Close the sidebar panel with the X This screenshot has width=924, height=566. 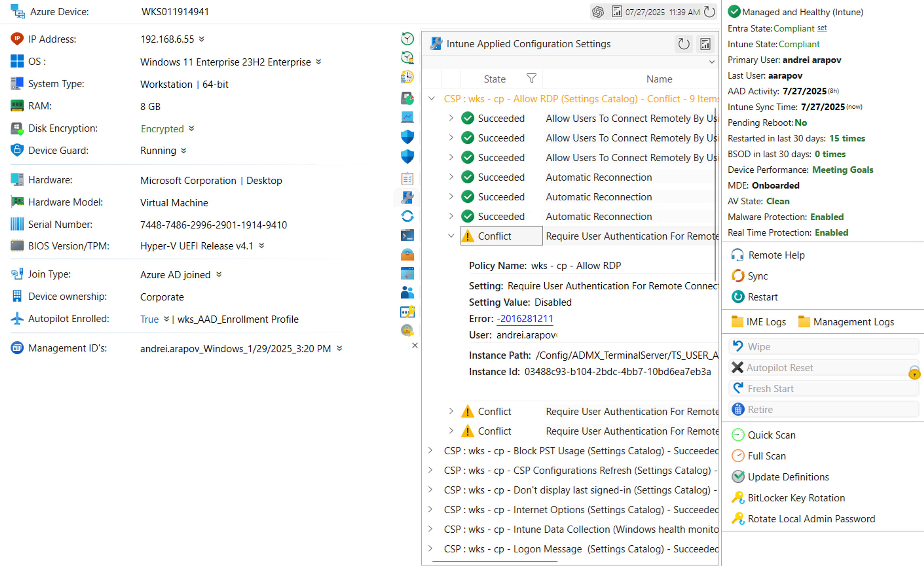[x=415, y=346]
